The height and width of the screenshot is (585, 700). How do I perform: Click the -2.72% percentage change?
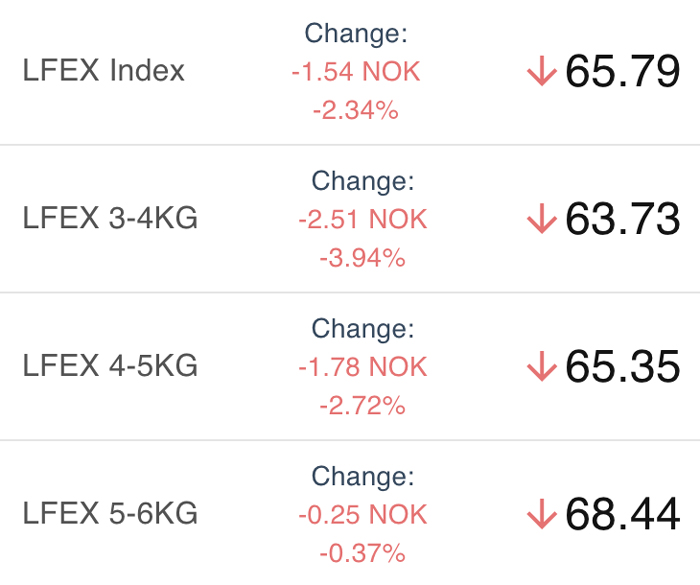coord(362,405)
